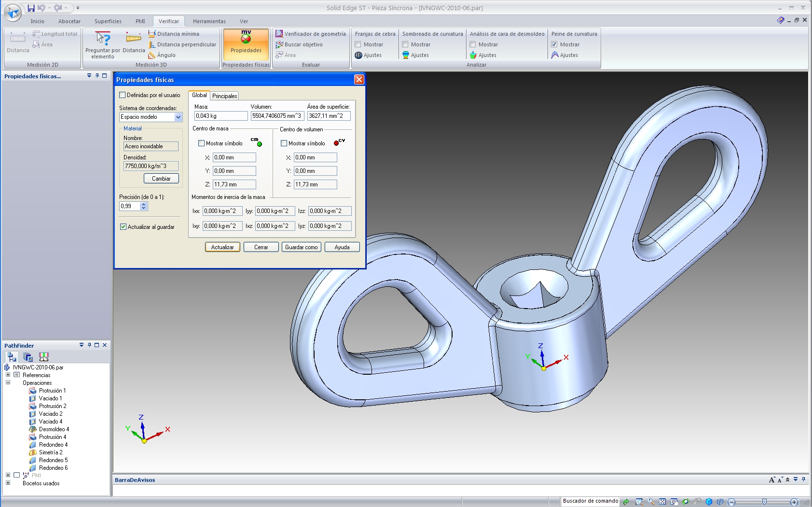This screenshot has height=507, width=812.
Task: Toggle the PMI visibility checkbox in PathFinder
Action: pyautogui.click(x=17, y=475)
